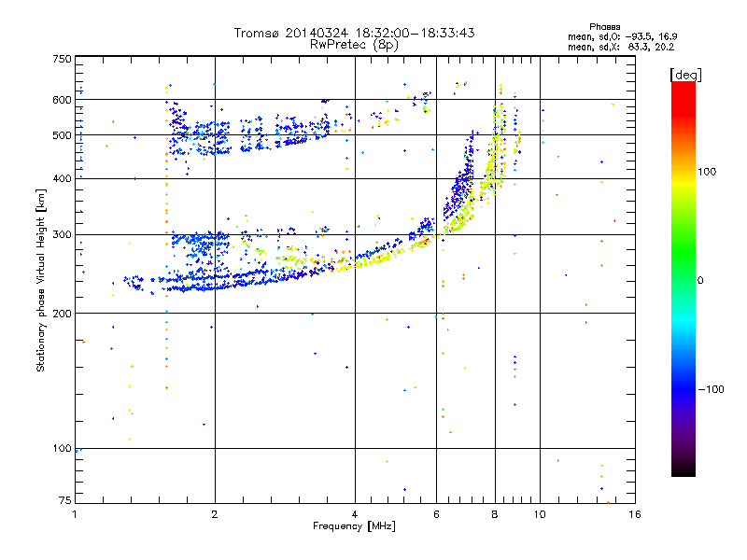Click the x-axis tick label '8'
The width and height of the screenshot is (747, 560).
(495, 514)
